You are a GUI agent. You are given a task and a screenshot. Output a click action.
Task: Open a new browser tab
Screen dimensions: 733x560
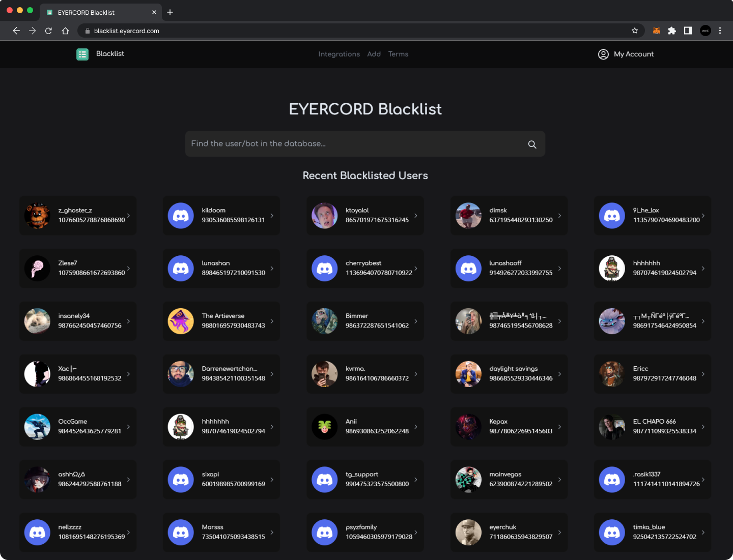pos(170,12)
